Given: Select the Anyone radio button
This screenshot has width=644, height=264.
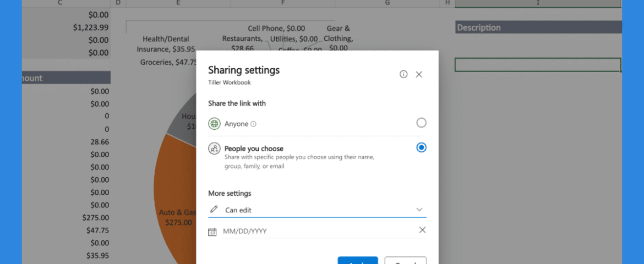Looking at the screenshot, I should click(422, 123).
